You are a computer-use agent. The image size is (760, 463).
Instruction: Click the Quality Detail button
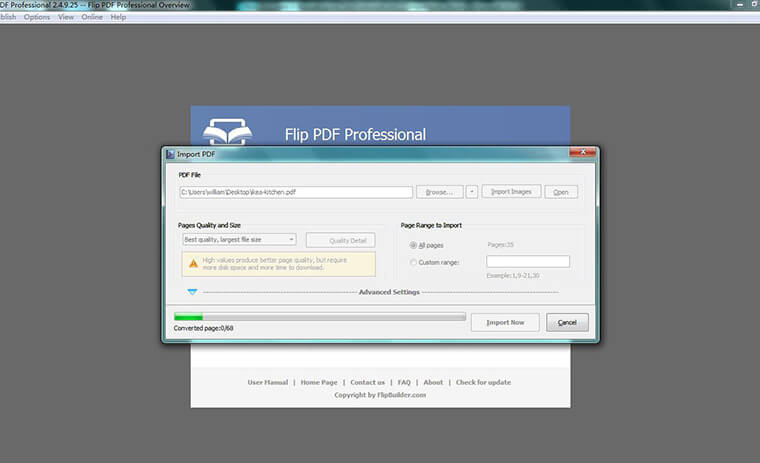pos(340,240)
